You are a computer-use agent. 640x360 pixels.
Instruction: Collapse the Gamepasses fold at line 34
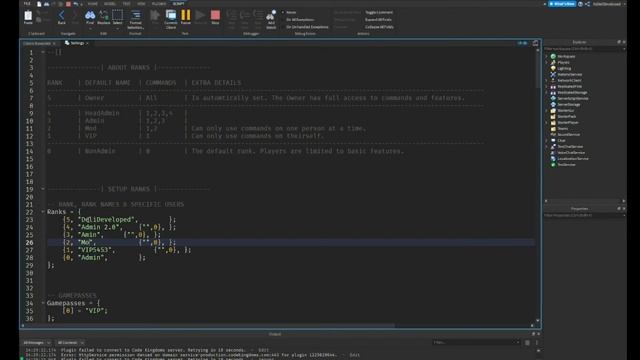coord(43,303)
